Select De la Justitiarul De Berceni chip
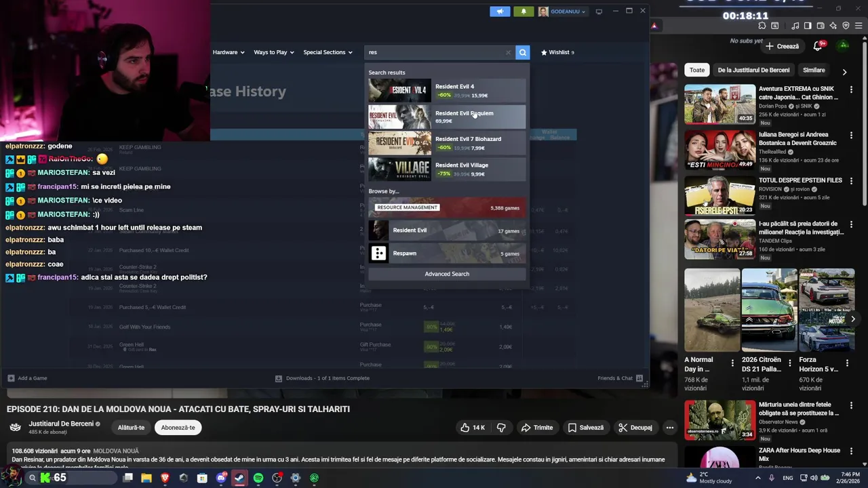Screen dimensions: 868x488 pos(753,70)
